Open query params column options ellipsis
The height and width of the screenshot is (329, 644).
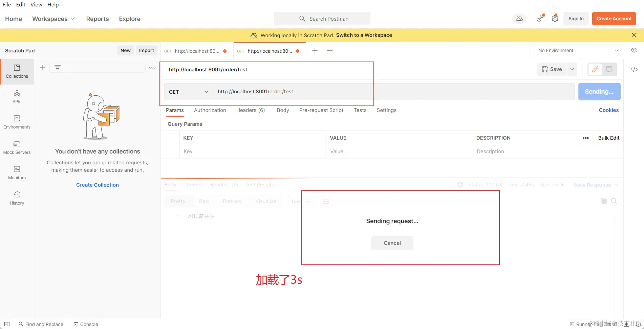(x=586, y=138)
